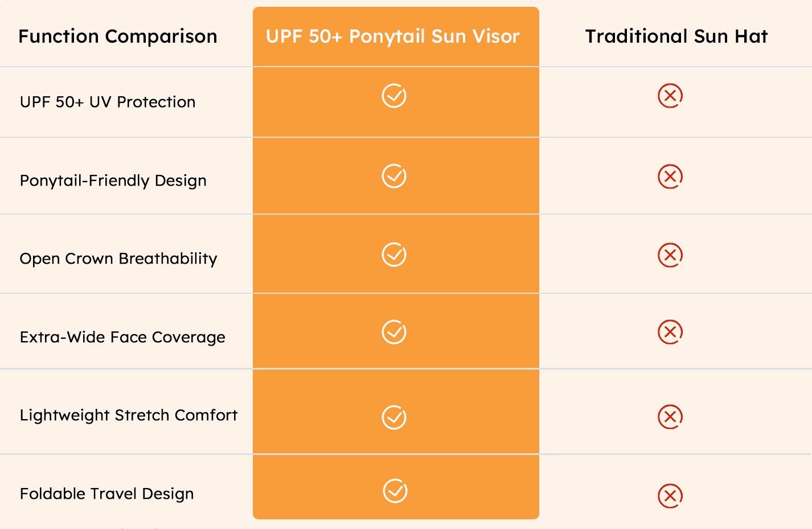Select the checkmark for Lightweight Stretch Comfort
The height and width of the screenshot is (529, 812).
pos(394,417)
